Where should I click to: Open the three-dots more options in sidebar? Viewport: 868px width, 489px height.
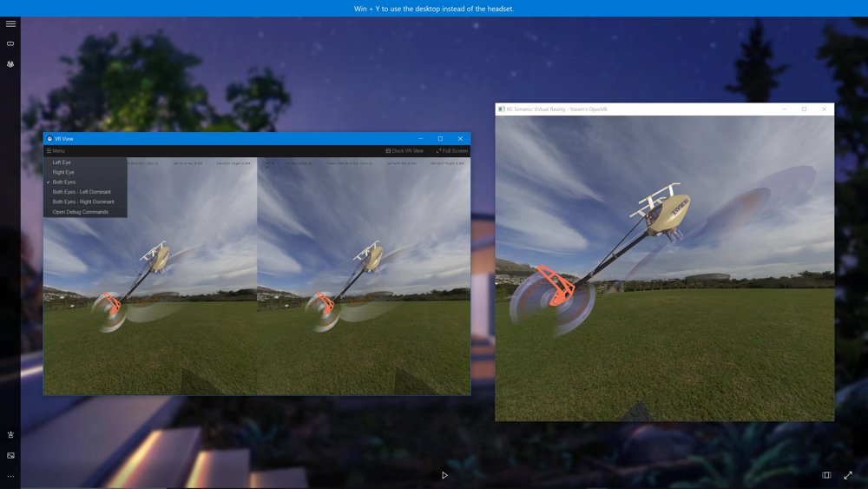(10, 476)
